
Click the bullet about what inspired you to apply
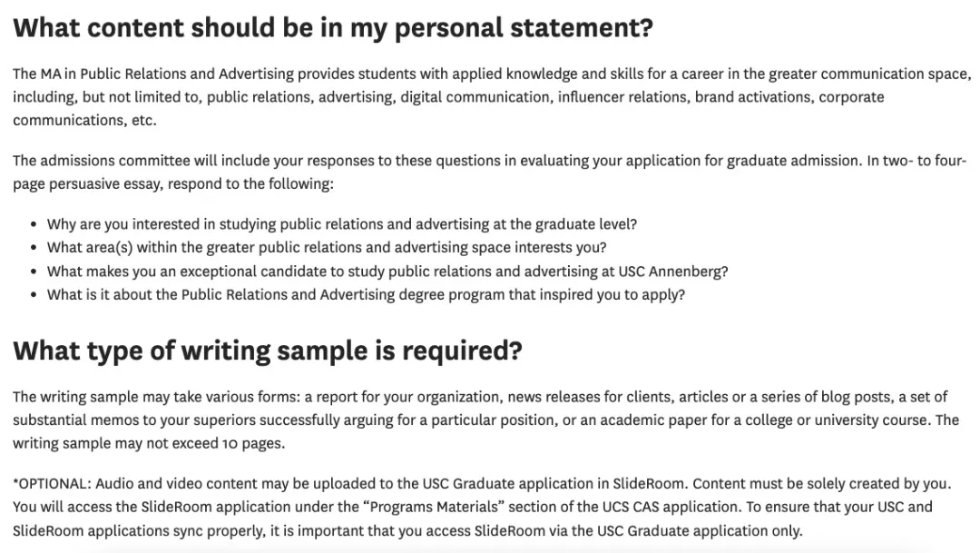click(x=366, y=294)
